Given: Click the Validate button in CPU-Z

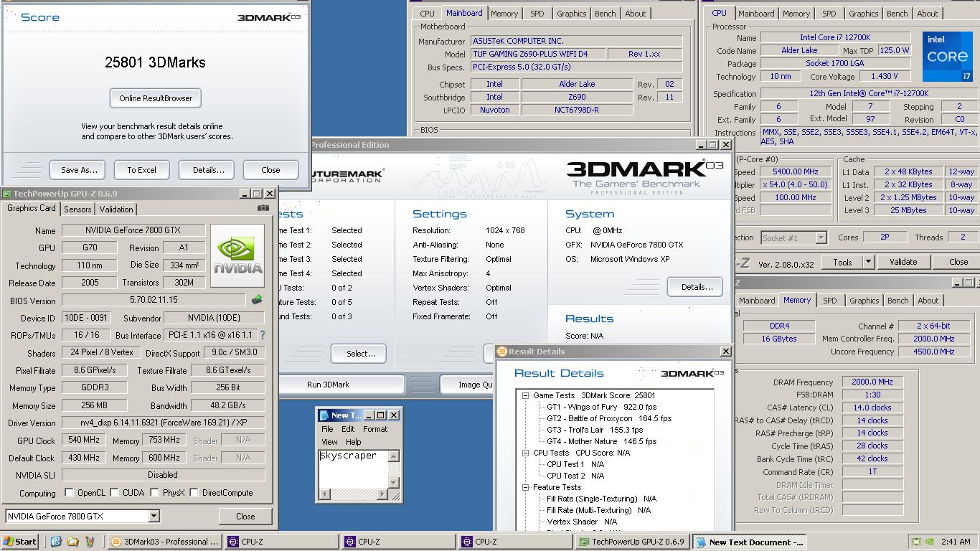Looking at the screenshot, I should coord(903,262).
